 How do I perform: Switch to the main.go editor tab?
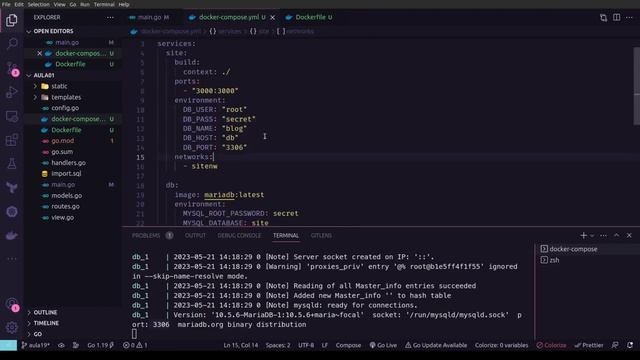click(149, 17)
